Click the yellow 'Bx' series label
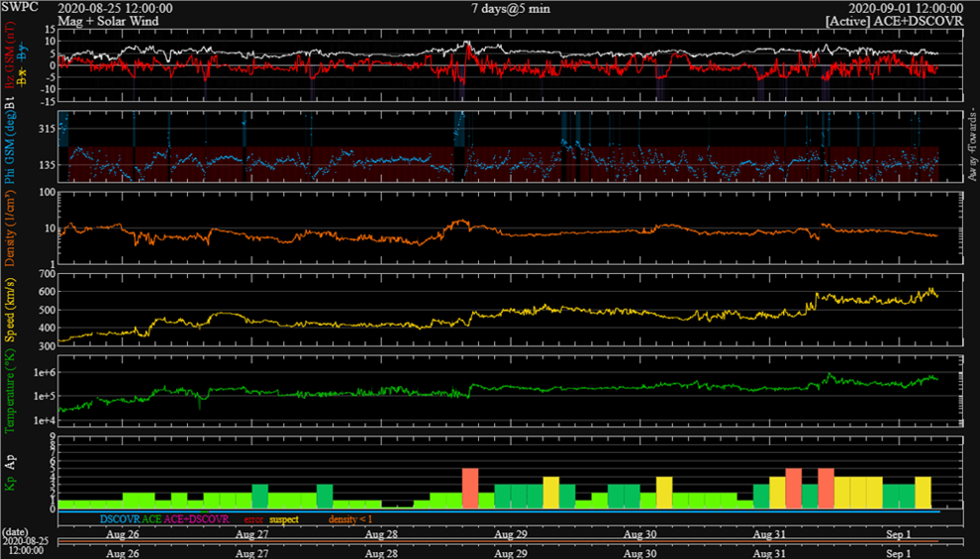 click(x=23, y=77)
